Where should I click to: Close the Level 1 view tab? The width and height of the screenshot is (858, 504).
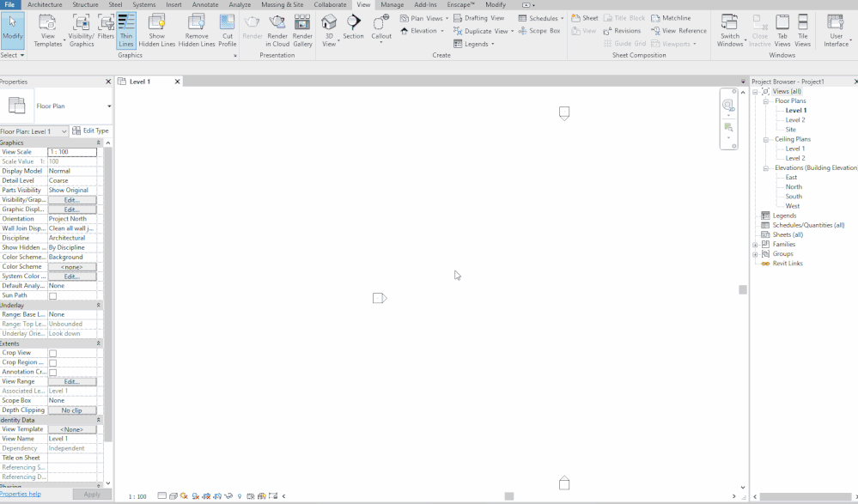tap(177, 82)
